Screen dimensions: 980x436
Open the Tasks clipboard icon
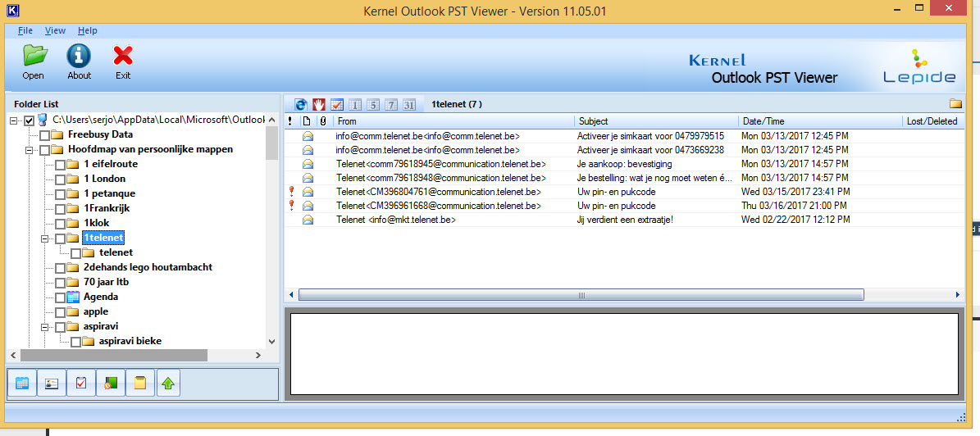[80, 383]
